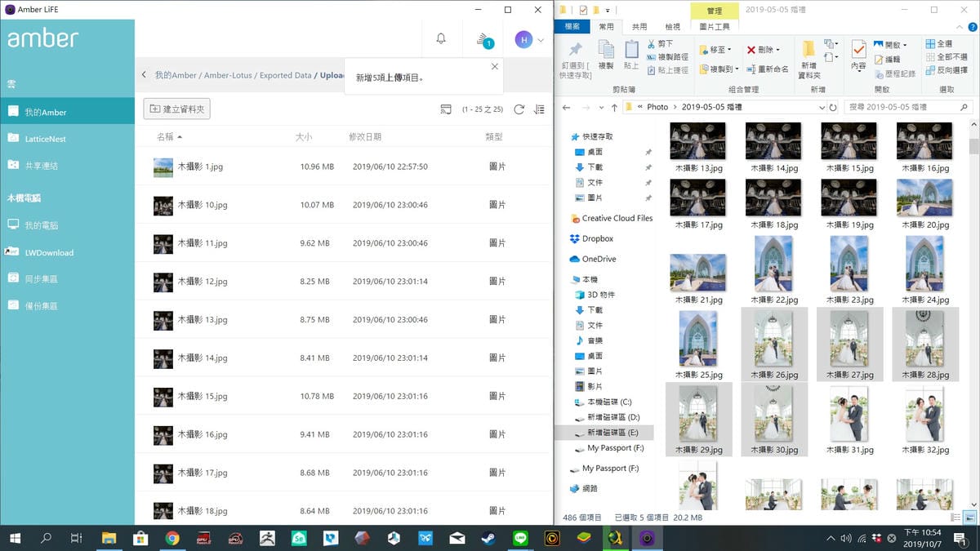Expand the user account dropdown arrow
Screen dimensions: 980x551
[x=541, y=40]
